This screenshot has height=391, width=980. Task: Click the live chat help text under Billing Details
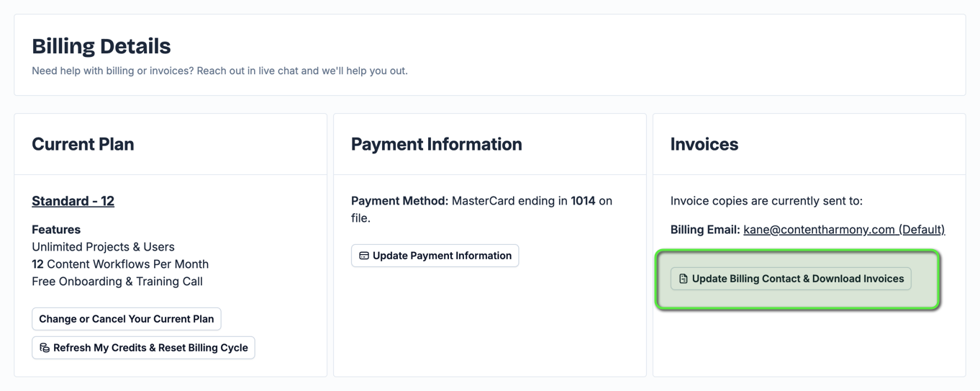point(219,71)
